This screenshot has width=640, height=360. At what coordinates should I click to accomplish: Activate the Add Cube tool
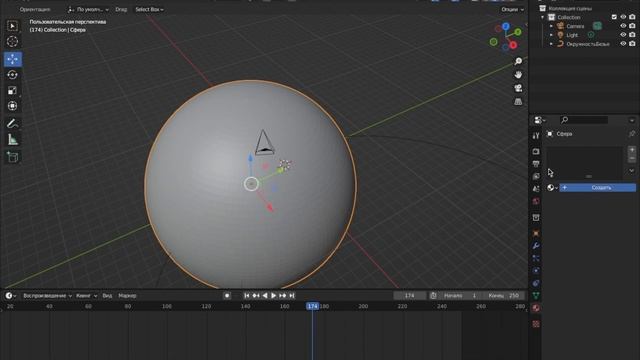(x=12, y=157)
